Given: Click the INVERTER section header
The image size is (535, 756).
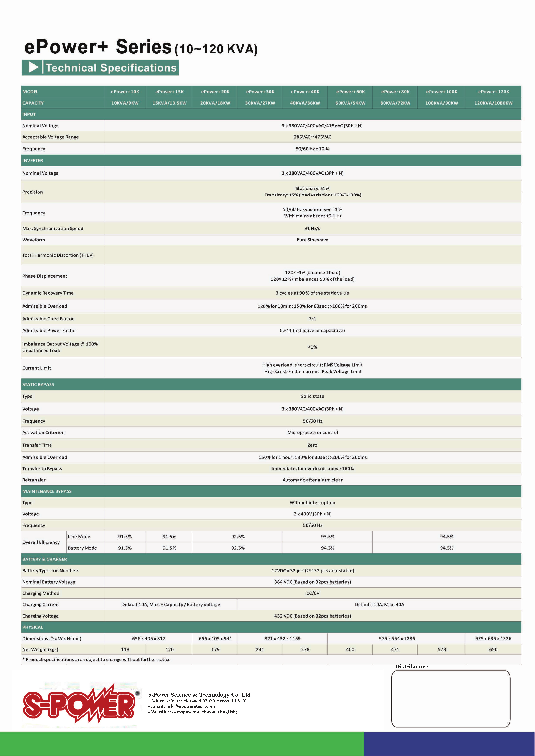Looking at the screenshot, I should 271,160.
